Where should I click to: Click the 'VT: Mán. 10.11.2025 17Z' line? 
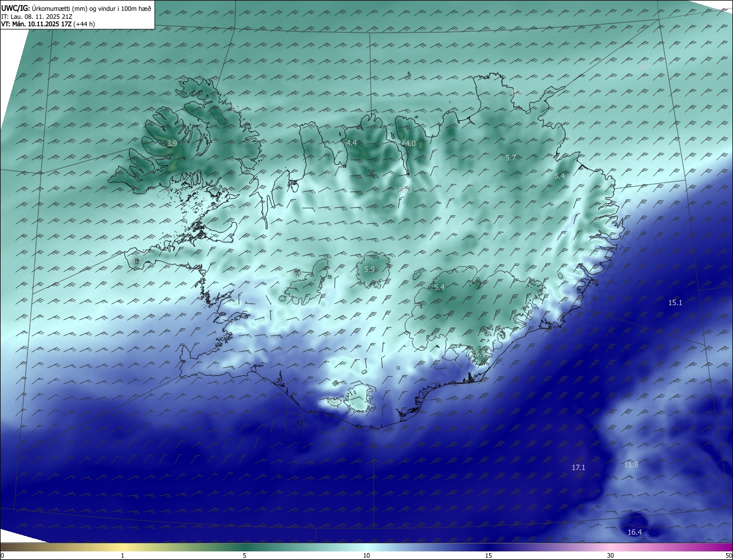[x=48, y=24]
